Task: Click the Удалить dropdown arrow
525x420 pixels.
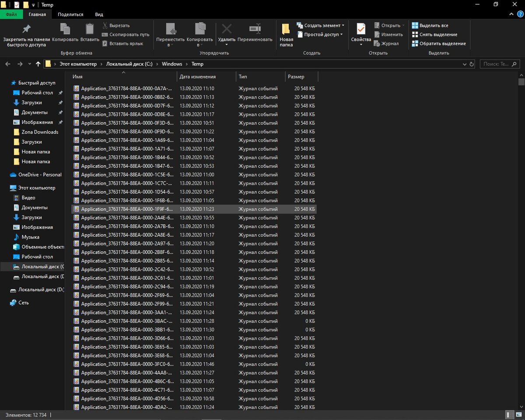Action: click(227, 45)
